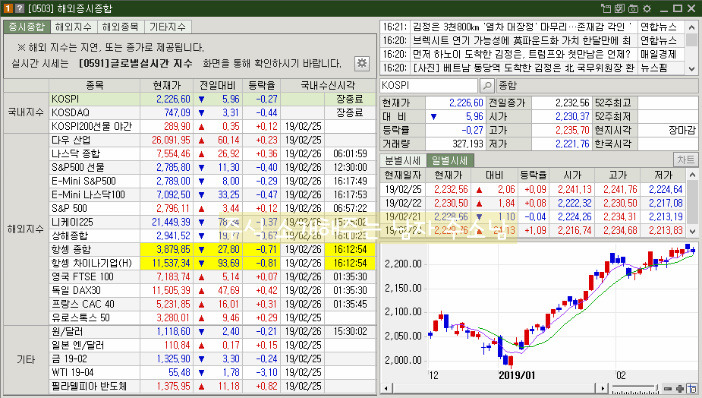Screen dimensions: 702x398
Task: Click the news panel vertical scrollbar
Action: 692,48
